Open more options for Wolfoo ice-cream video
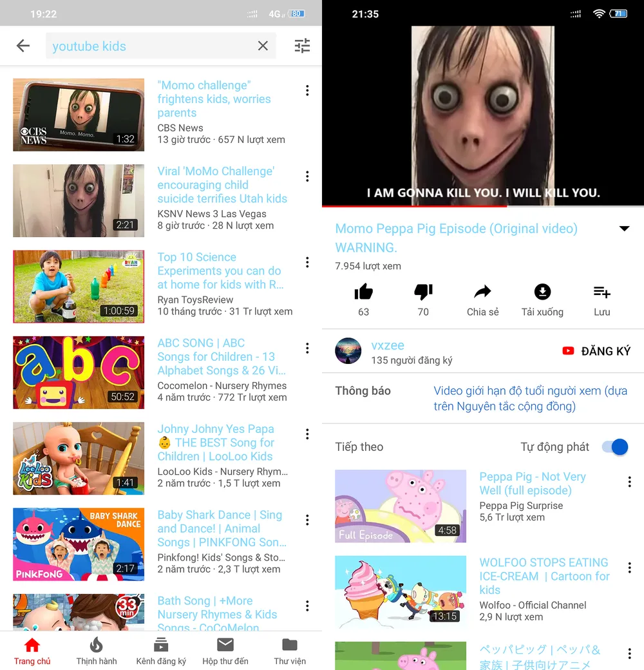 click(629, 568)
